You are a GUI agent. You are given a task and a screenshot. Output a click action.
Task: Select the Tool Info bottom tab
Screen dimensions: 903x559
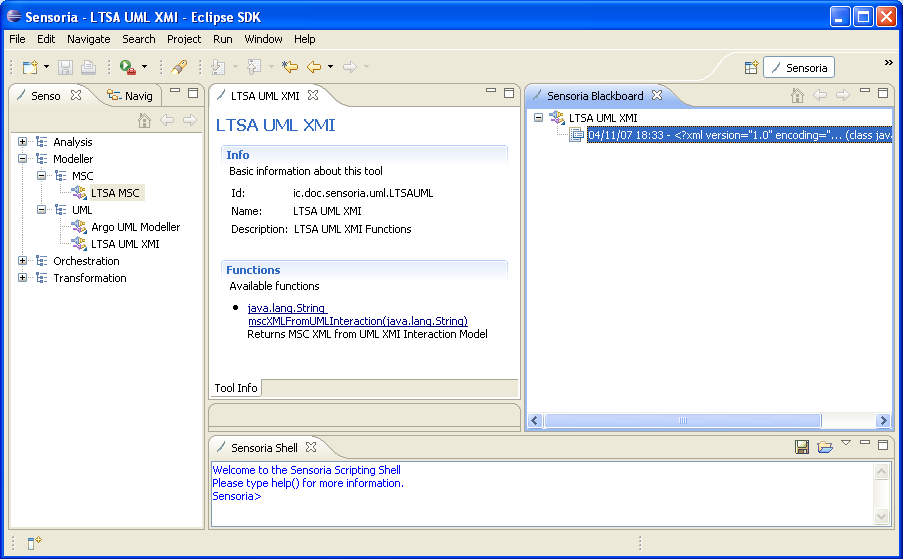pos(236,388)
